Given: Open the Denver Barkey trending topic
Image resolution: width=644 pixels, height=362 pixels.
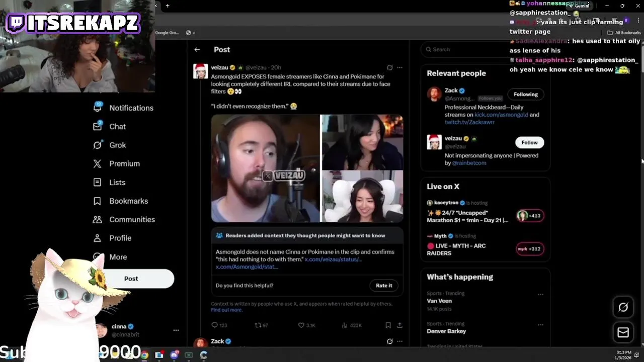Looking at the screenshot, I should tap(446, 331).
